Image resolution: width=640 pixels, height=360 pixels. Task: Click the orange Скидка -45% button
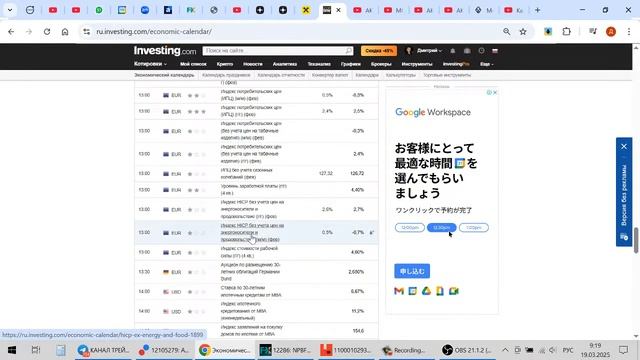tap(379, 51)
